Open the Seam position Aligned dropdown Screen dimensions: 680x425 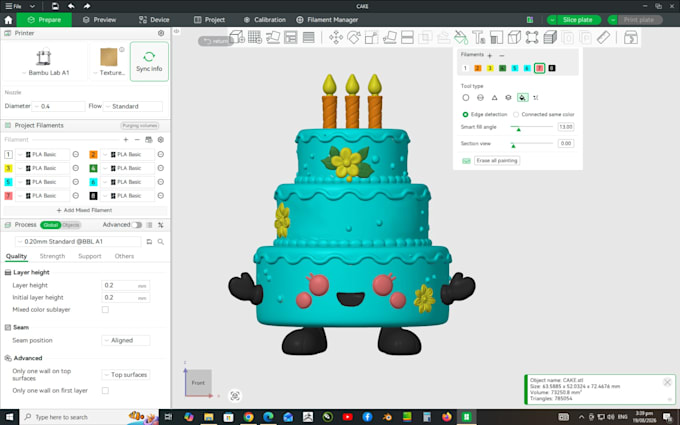[126, 340]
